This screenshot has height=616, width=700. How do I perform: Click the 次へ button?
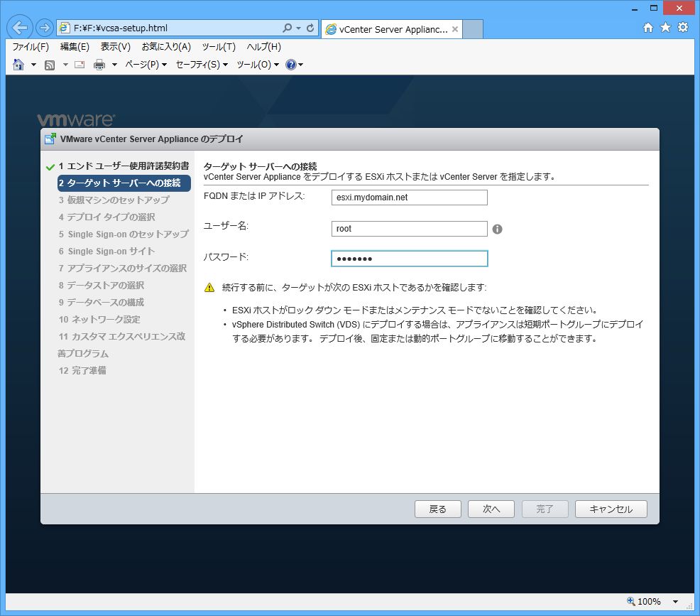point(491,509)
